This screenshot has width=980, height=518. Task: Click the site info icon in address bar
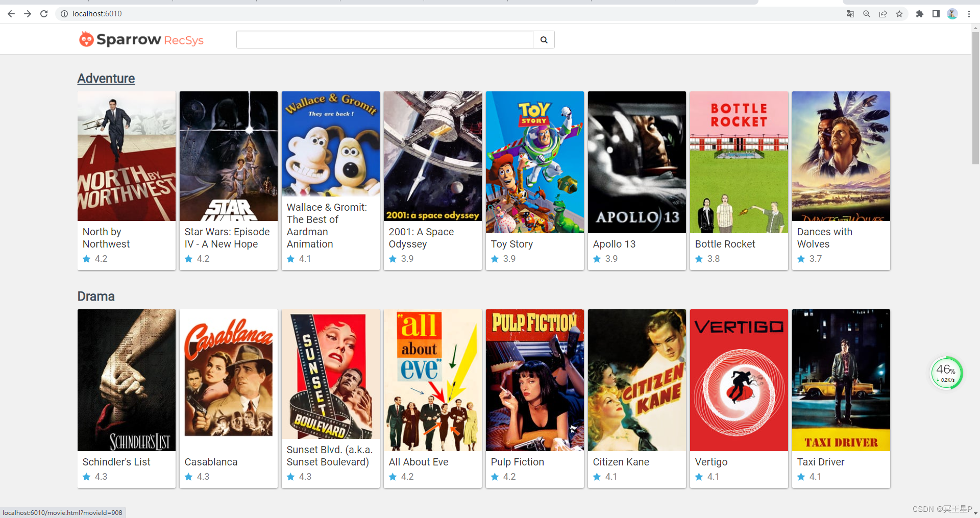click(x=64, y=14)
